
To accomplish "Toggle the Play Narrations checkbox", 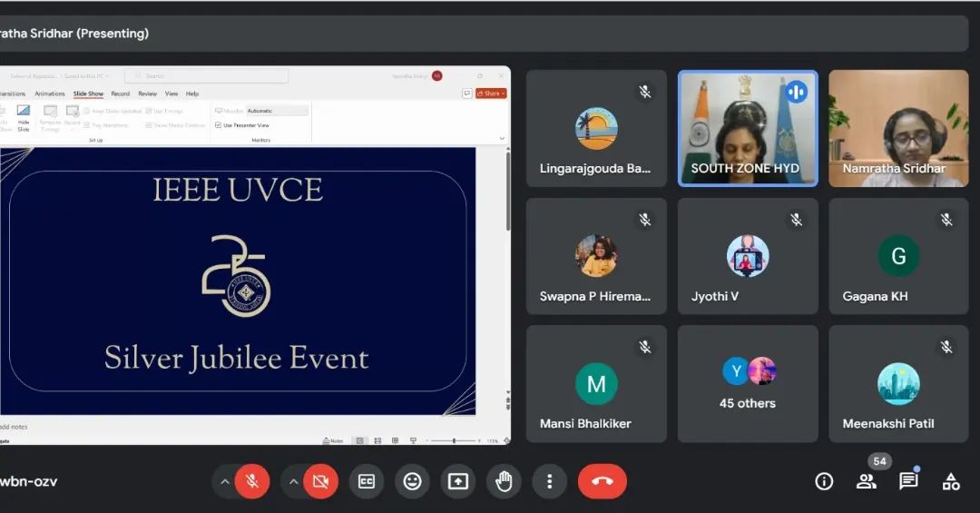I will point(87,125).
